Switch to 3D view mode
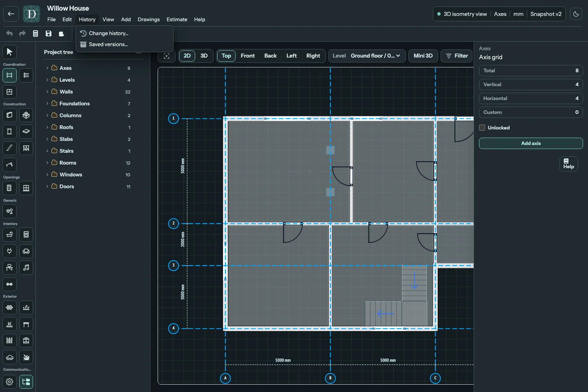Viewport: 588px width, 392px height. [x=204, y=56]
